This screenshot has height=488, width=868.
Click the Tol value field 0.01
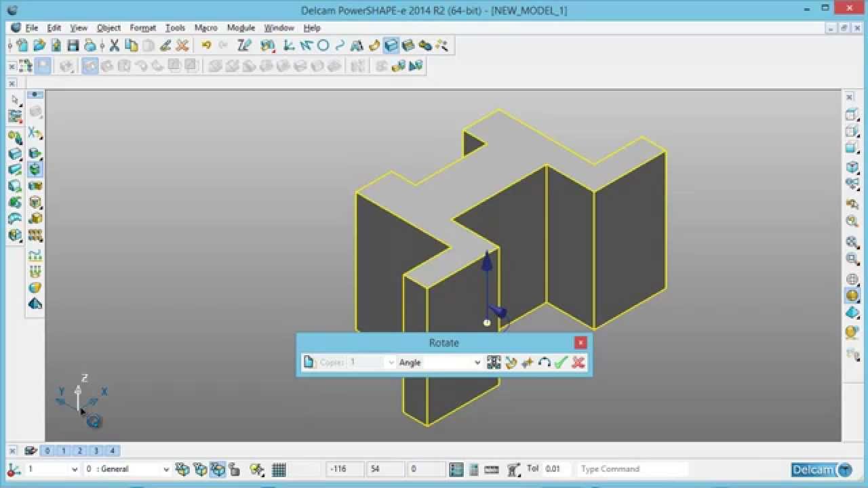pyautogui.click(x=556, y=469)
